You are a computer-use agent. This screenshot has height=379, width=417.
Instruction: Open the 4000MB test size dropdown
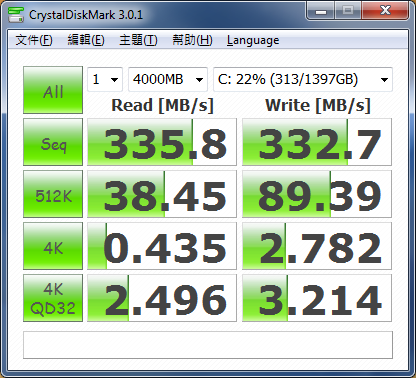[168, 79]
